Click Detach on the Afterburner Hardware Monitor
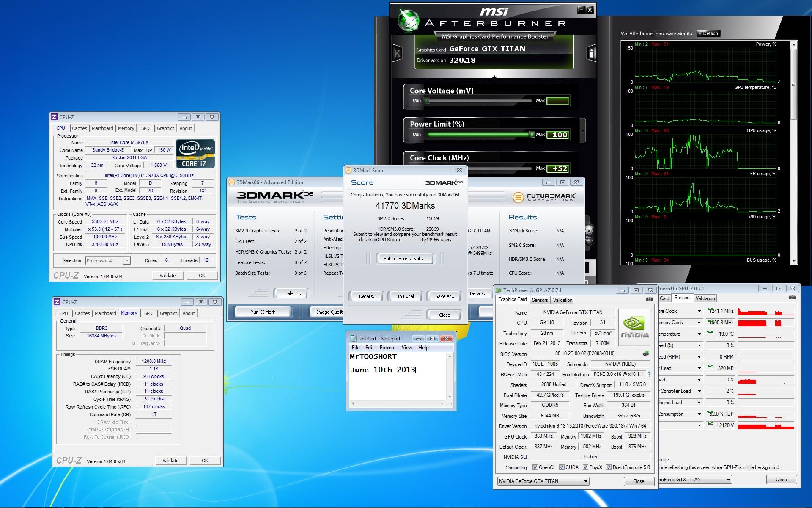This screenshot has height=508, width=812. click(x=708, y=33)
